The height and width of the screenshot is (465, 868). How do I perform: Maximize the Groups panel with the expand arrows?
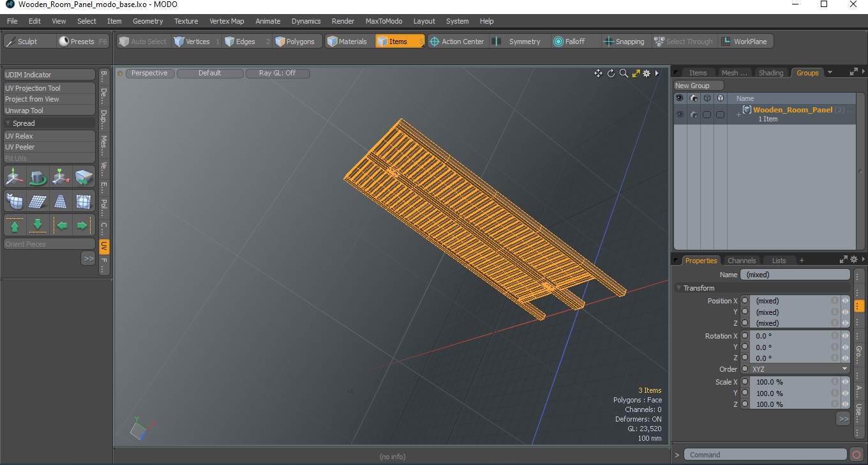pos(853,72)
